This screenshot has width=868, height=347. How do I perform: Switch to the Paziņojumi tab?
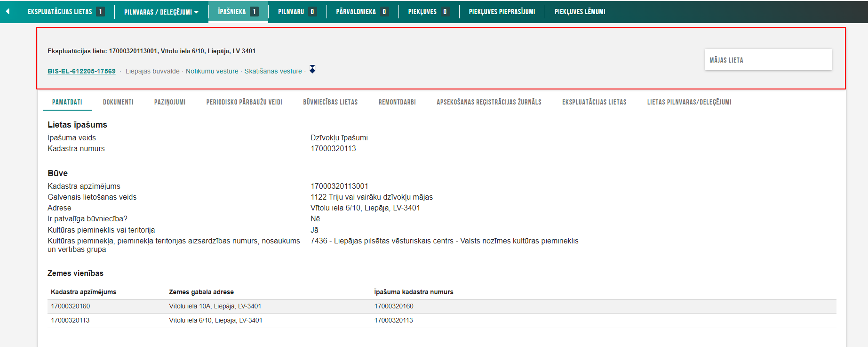(x=170, y=102)
